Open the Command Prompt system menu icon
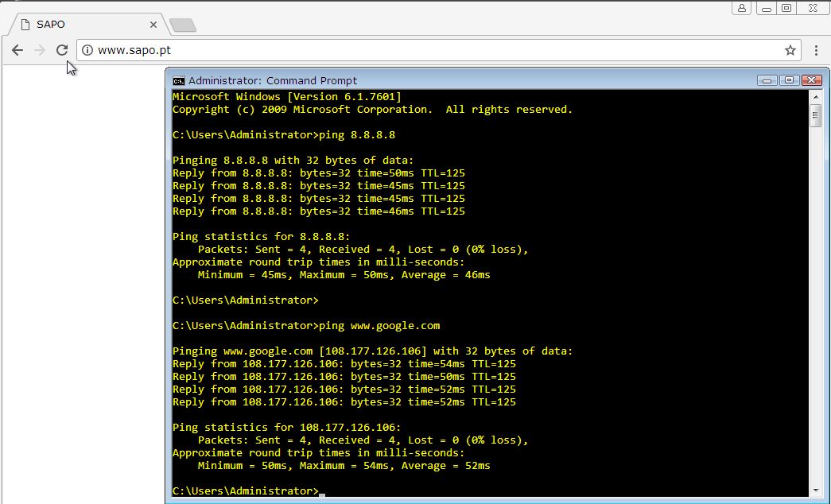 tap(179, 80)
